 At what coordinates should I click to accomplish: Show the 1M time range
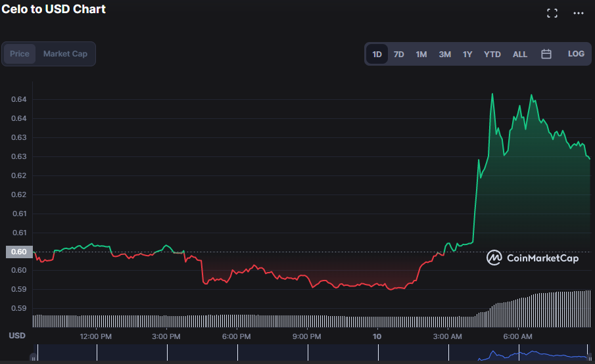(x=421, y=54)
